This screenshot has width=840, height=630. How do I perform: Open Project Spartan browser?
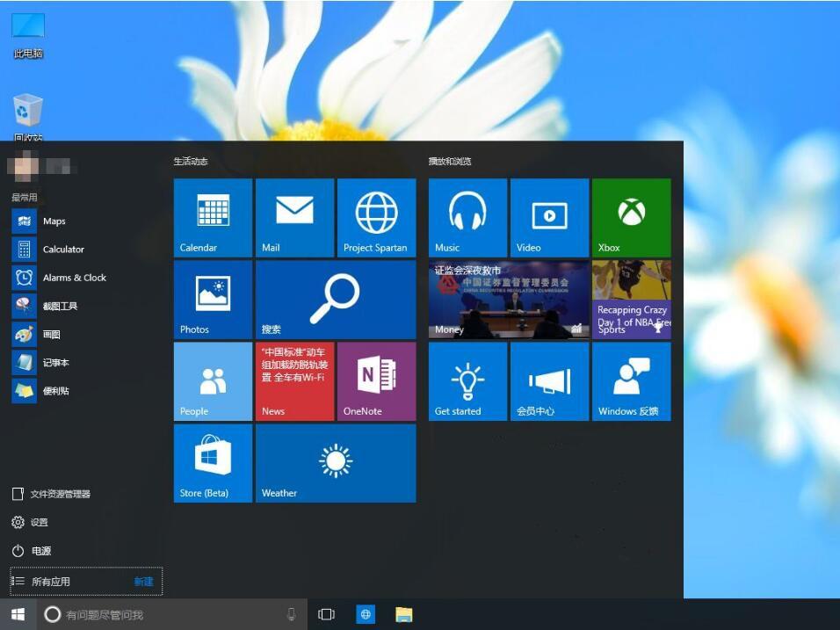[376, 217]
